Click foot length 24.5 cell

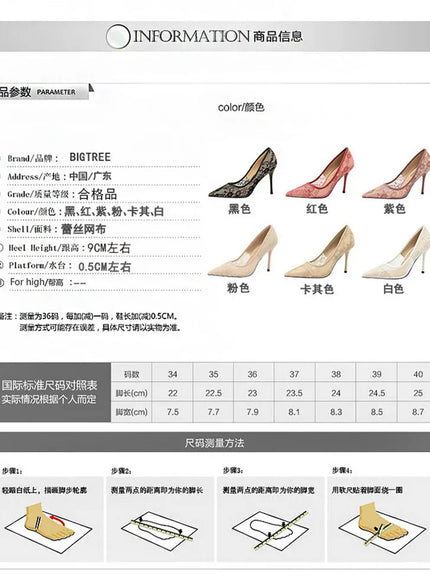376,393
